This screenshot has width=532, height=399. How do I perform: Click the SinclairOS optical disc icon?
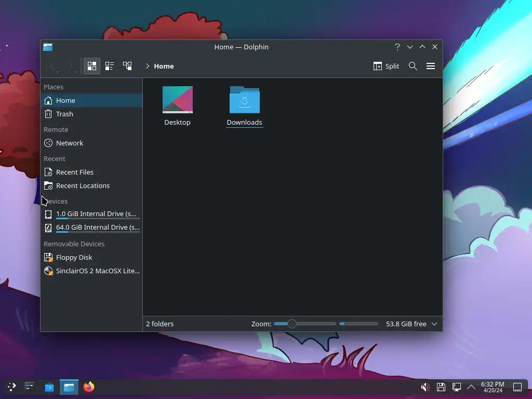click(x=48, y=271)
